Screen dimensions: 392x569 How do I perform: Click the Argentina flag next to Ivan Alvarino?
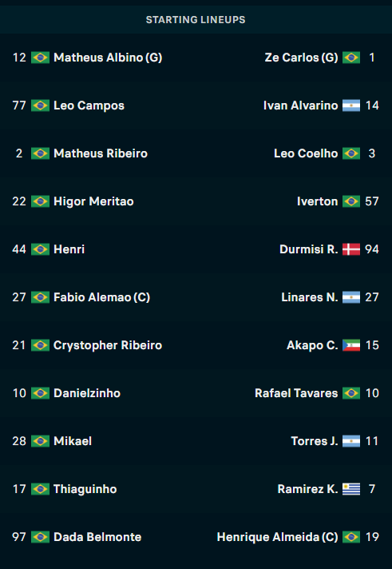coord(351,105)
